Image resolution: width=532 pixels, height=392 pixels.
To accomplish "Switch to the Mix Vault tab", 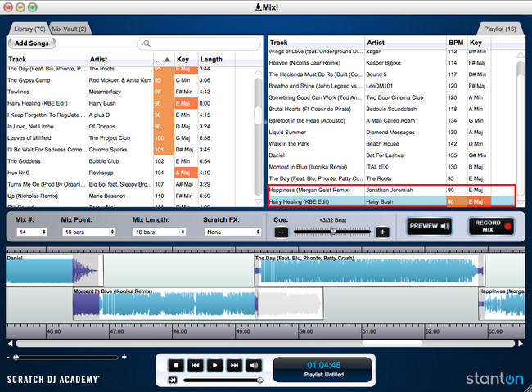I will point(71,29).
